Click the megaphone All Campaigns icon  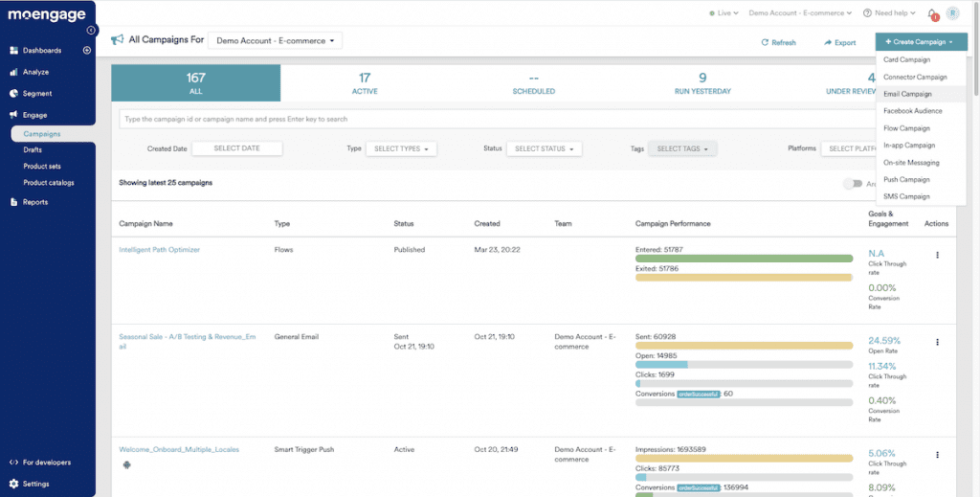(x=117, y=40)
